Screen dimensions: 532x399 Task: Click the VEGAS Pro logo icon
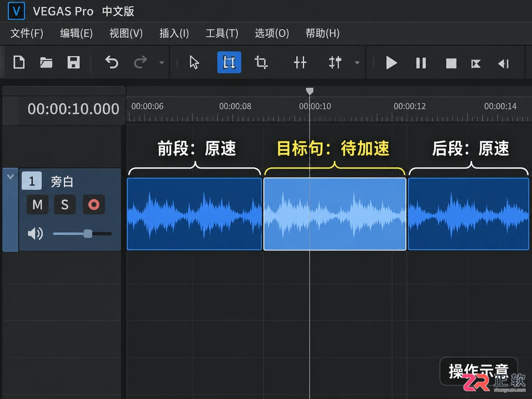tap(16, 11)
